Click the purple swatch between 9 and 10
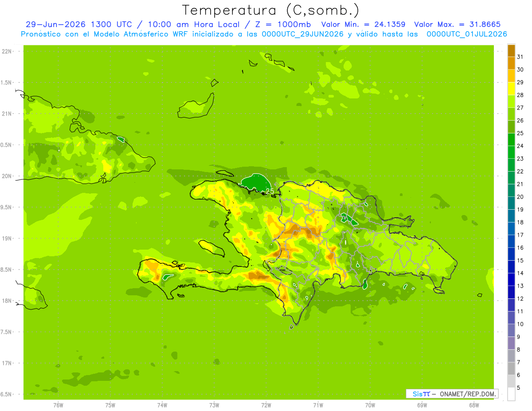Image resolution: width=532 pixels, height=411 pixels. pyautogui.click(x=511, y=331)
